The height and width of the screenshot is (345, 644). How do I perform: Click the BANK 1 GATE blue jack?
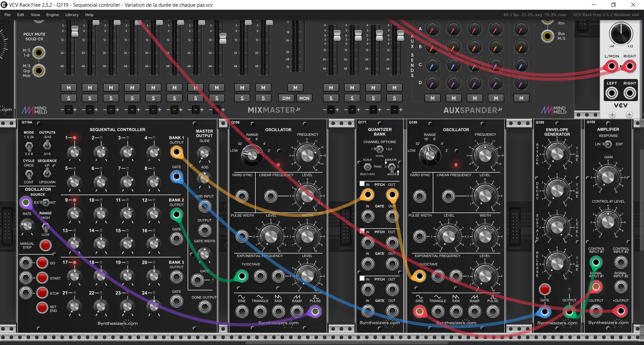point(176,177)
